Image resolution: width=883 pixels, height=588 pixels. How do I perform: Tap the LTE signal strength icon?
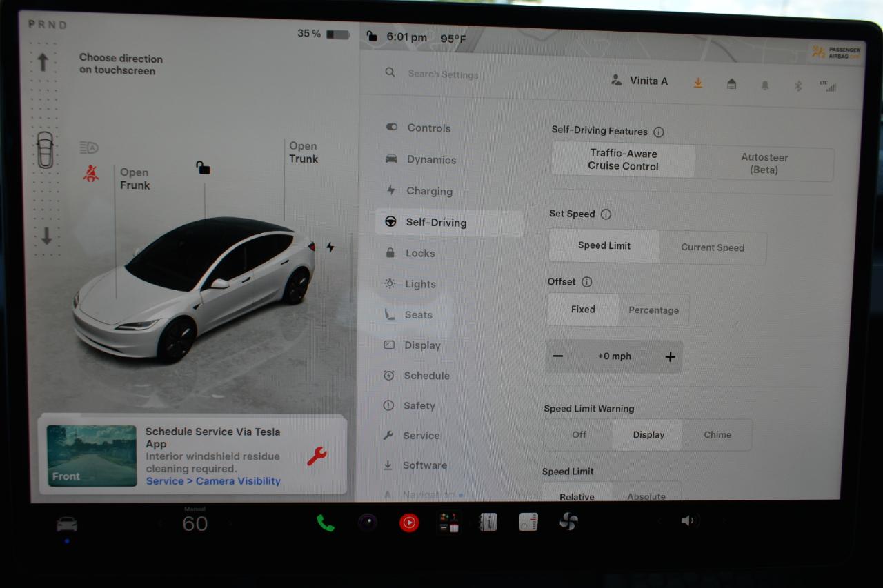828,86
